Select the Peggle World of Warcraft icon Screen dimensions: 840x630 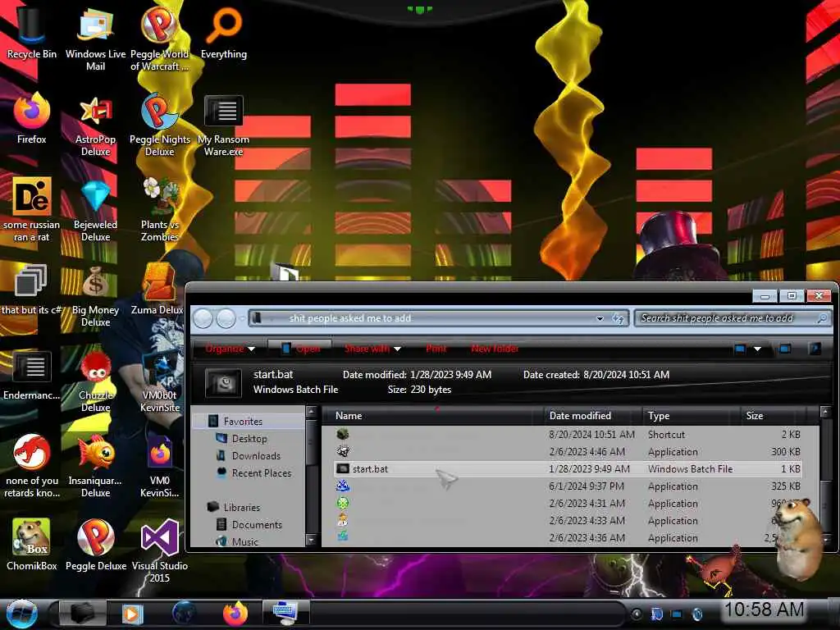point(160,39)
